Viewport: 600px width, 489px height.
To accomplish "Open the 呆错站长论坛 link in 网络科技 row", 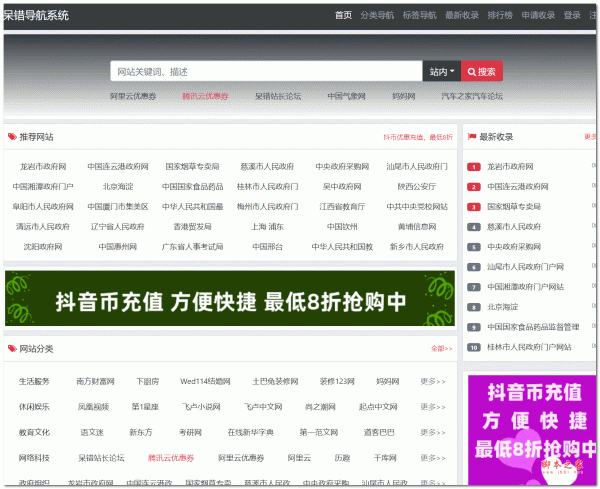I will [x=101, y=458].
